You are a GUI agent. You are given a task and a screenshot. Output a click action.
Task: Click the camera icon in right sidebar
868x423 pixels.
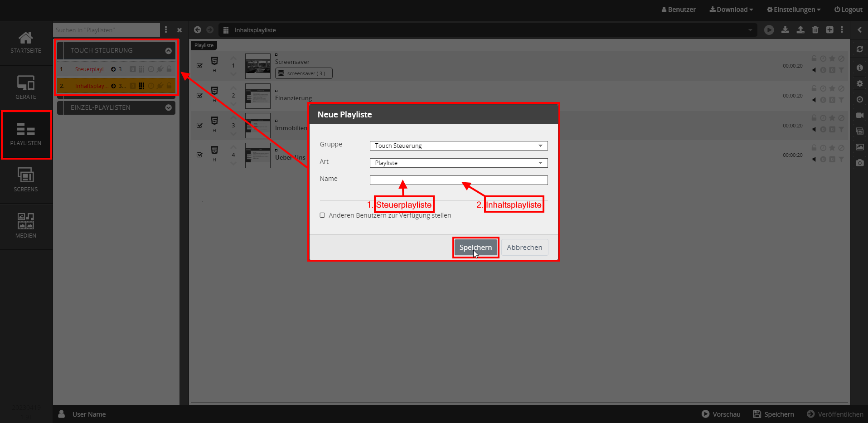[x=859, y=163]
